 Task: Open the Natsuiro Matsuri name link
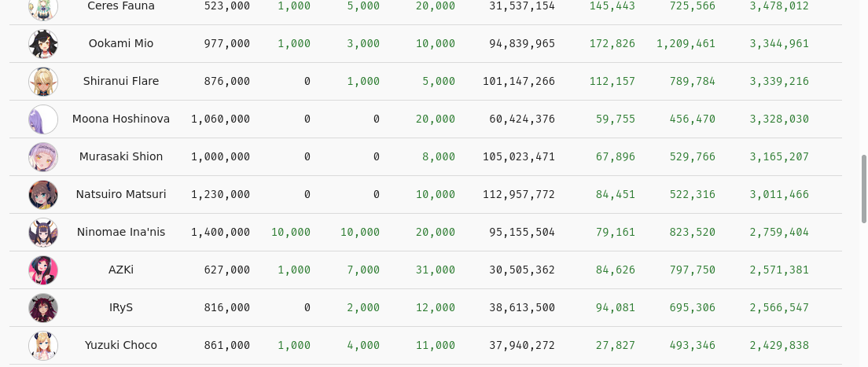tap(121, 195)
